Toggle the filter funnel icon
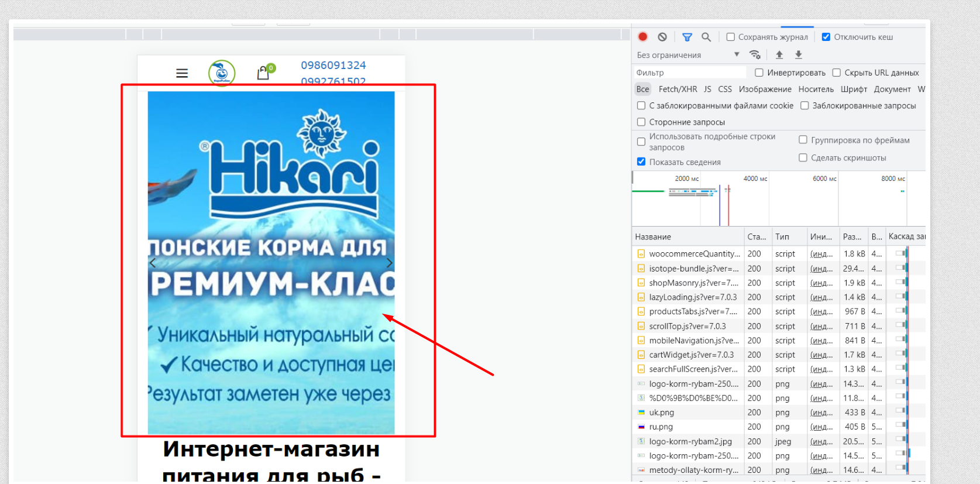 point(687,37)
